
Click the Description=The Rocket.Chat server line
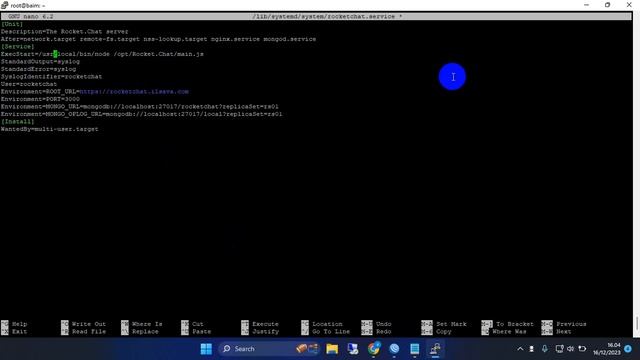click(64, 31)
